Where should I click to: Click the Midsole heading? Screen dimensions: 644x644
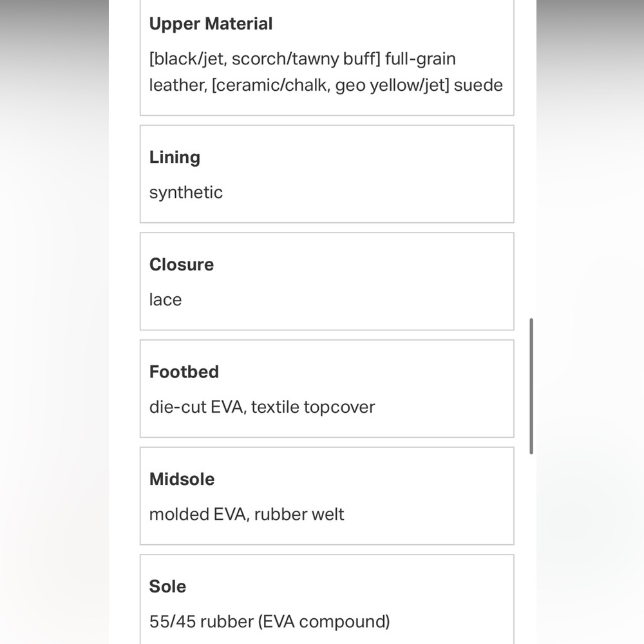pos(182,479)
